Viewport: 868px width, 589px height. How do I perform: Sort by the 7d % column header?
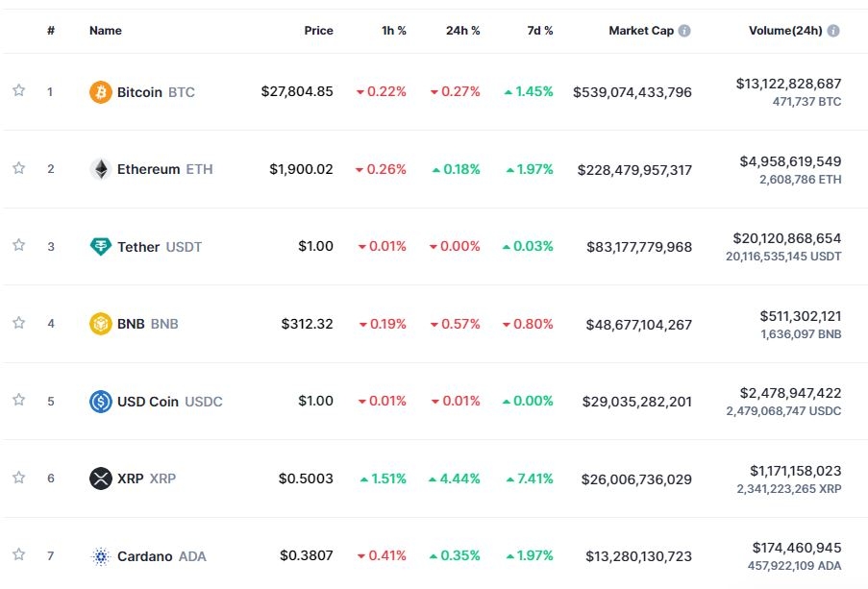click(539, 31)
